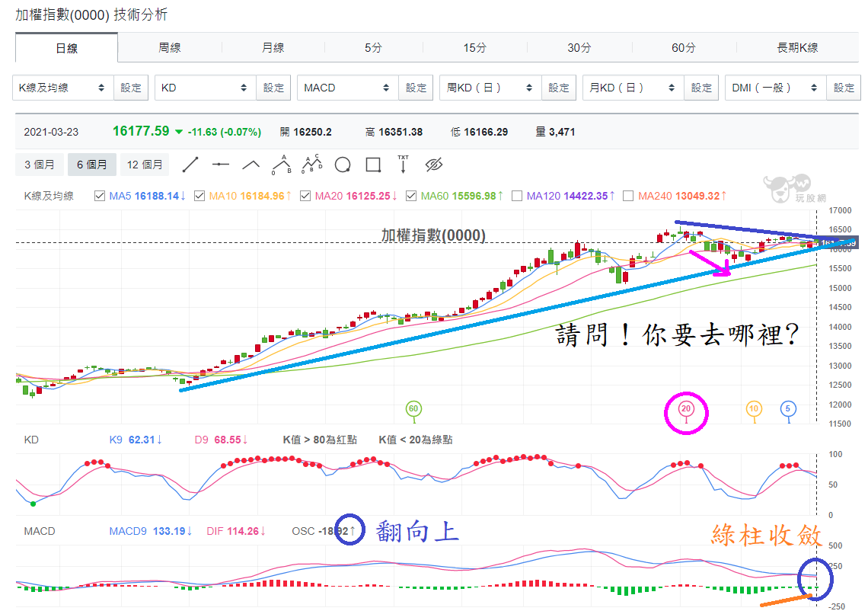Image resolution: width=868 pixels, height=611 pixels.
Task: Select the 3 個月 time range
Action: (40, 165)
